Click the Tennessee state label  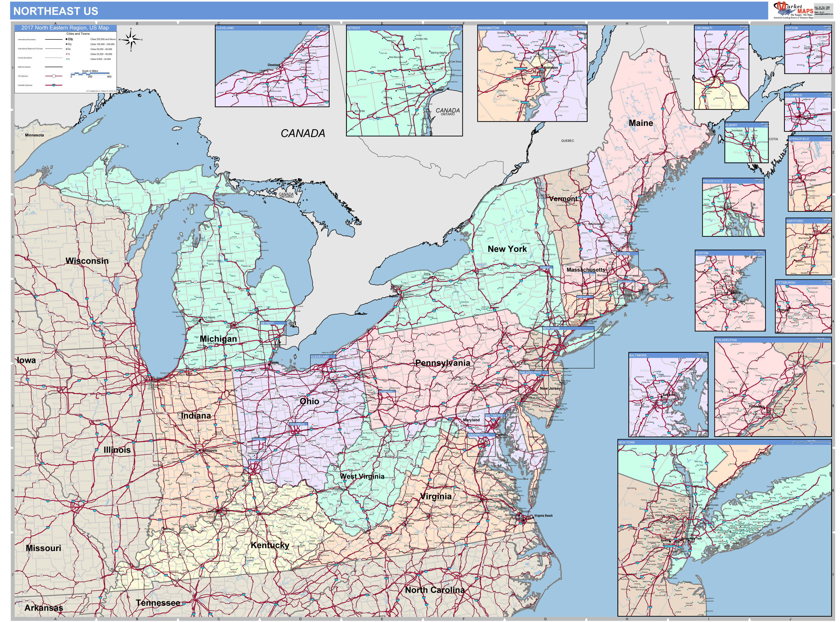pyautogui.click(x=158, y=603)
